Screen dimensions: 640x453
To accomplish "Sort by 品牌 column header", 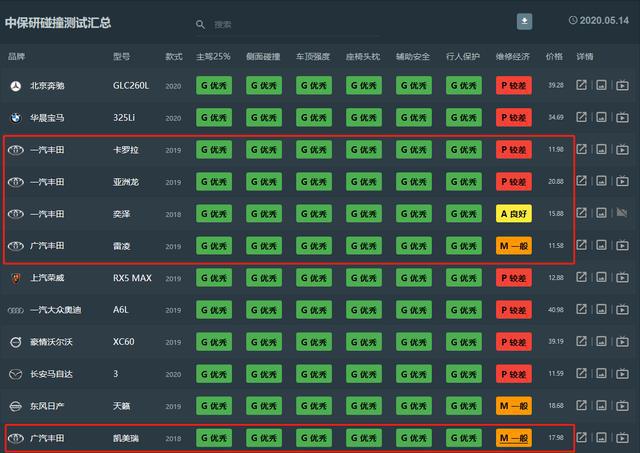I will click(16, 56).
